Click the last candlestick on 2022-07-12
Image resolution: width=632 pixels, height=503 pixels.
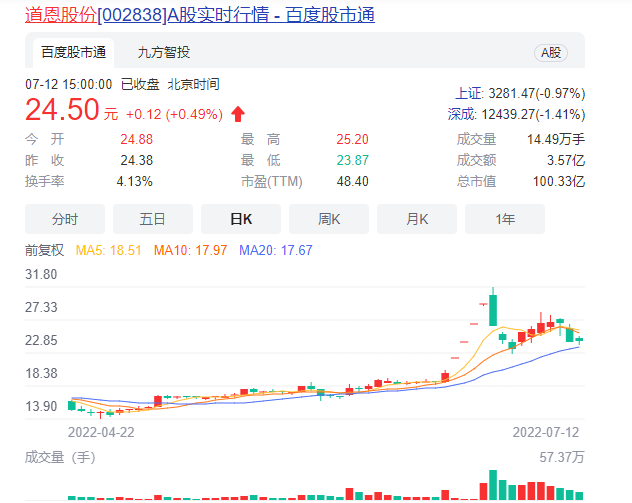click(579, 340)
